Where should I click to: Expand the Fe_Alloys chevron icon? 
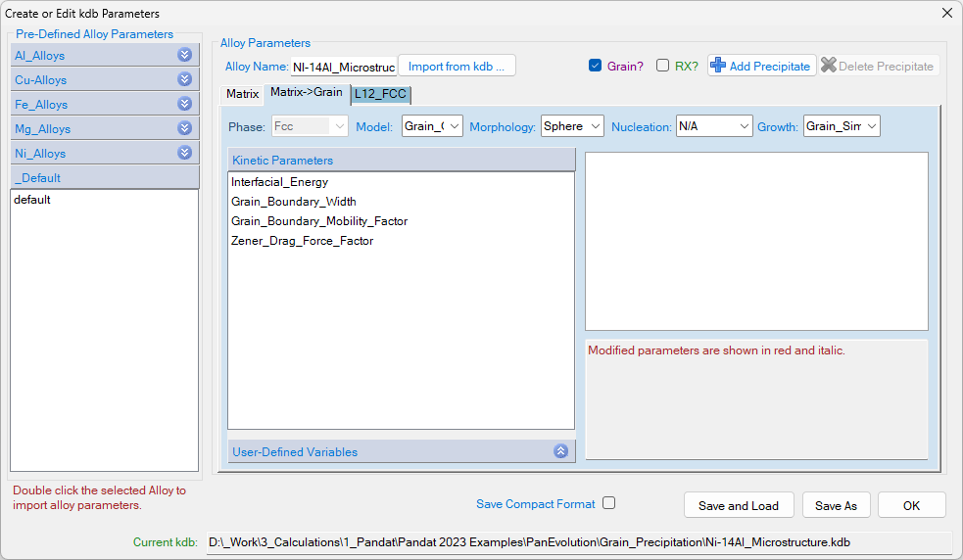coord(184,104)
